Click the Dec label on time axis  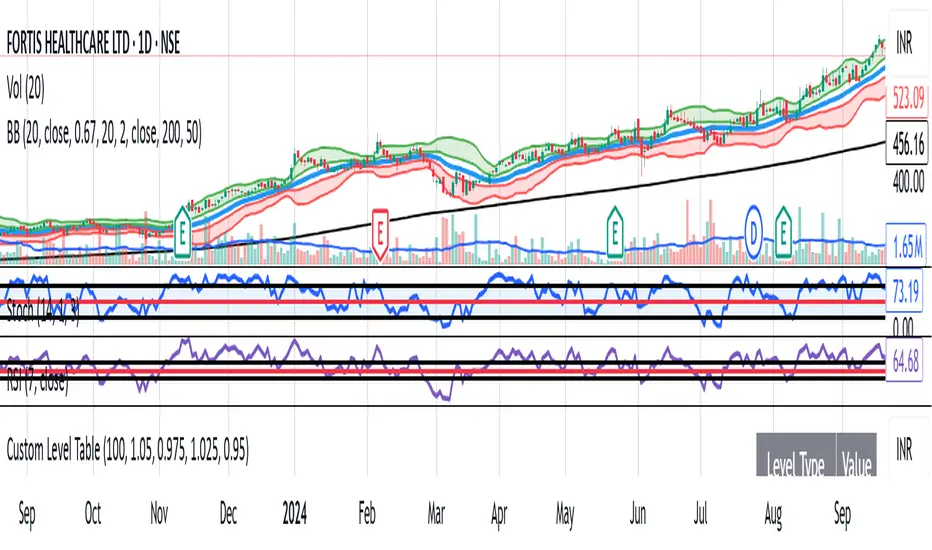click(228, 513)
